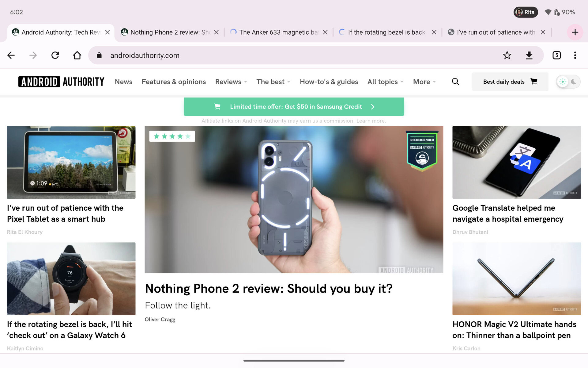Screen dimensions: 588x368
Task: Click the Best daily deals button
Action: coord(510,82)
